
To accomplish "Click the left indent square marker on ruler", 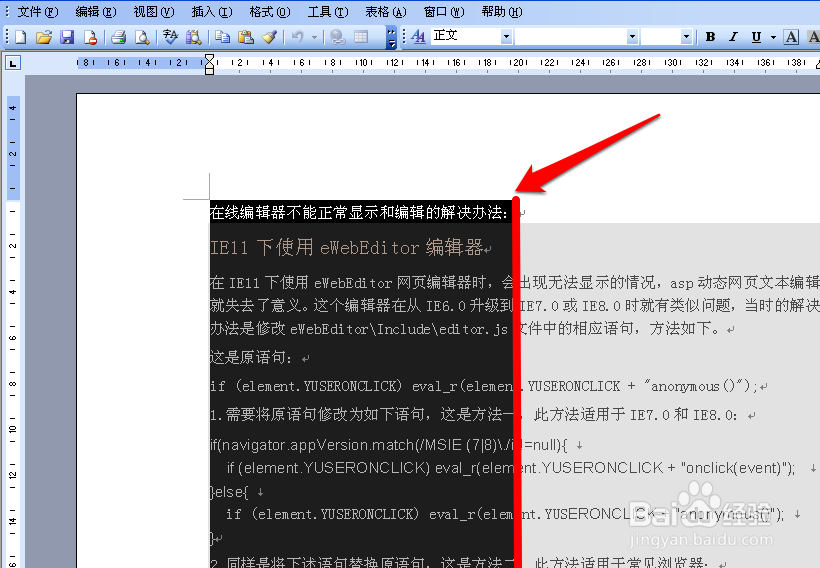I will [209, 71].
